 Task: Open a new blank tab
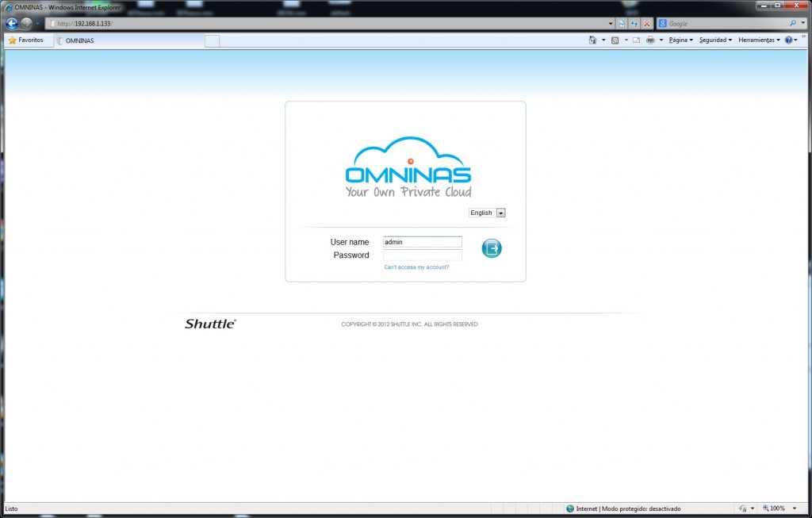[x=212, y=41]
